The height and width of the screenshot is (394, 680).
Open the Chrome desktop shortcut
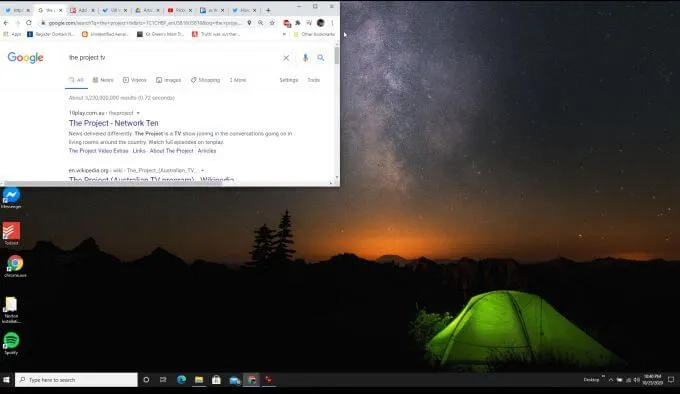(15, 266)
